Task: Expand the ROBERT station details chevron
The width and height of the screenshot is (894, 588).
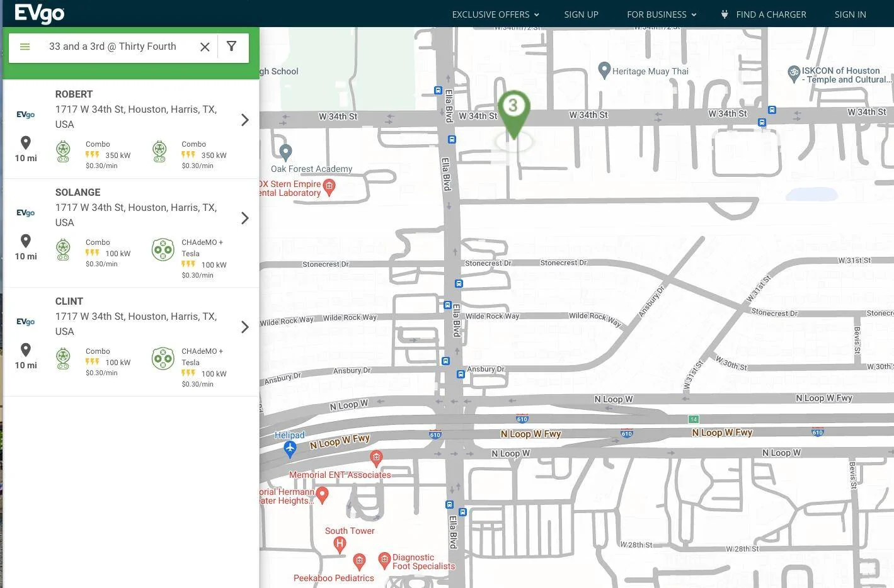Action: click(x=245, y=120)
